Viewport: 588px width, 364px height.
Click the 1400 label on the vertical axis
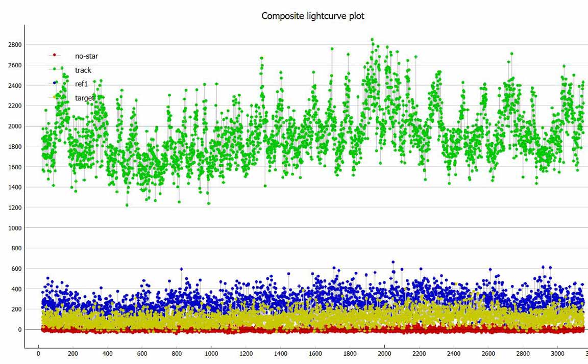coord(15,187)
